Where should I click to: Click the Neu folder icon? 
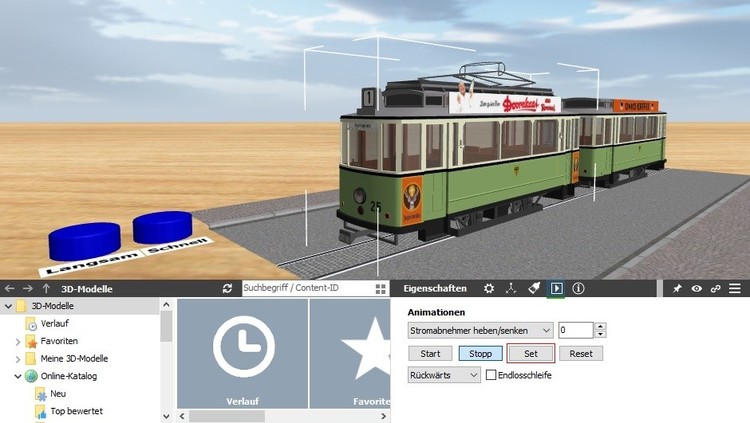click(41, 394)
